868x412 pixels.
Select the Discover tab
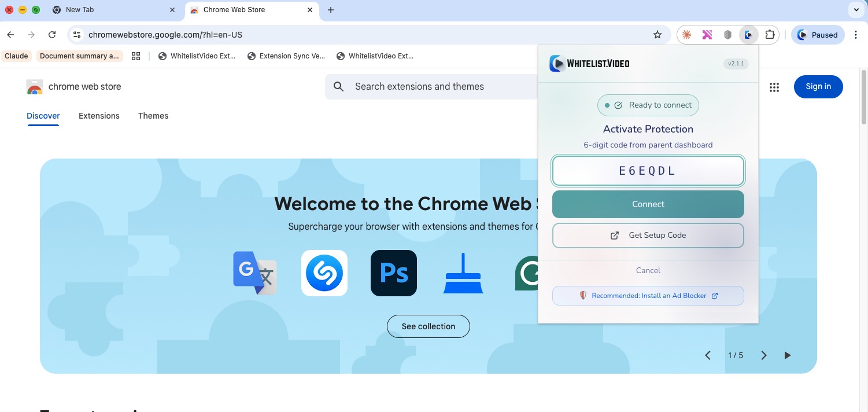tap(43, 116)
